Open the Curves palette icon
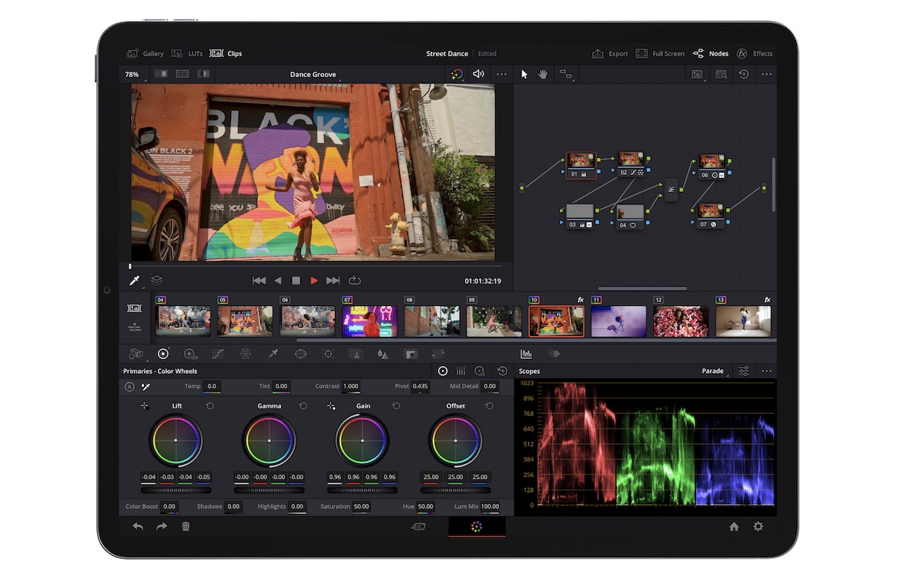 click(217, 354)
